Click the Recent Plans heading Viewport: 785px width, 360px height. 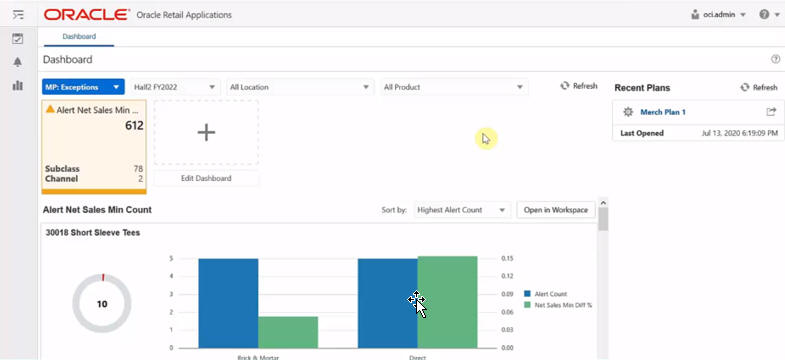pyautogui.click(x=642, y=88)
